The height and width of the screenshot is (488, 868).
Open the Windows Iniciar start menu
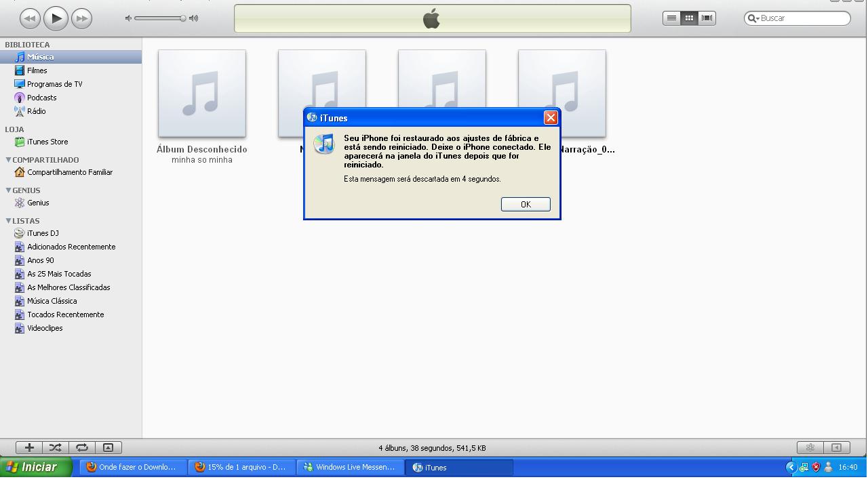coord(35,467)
